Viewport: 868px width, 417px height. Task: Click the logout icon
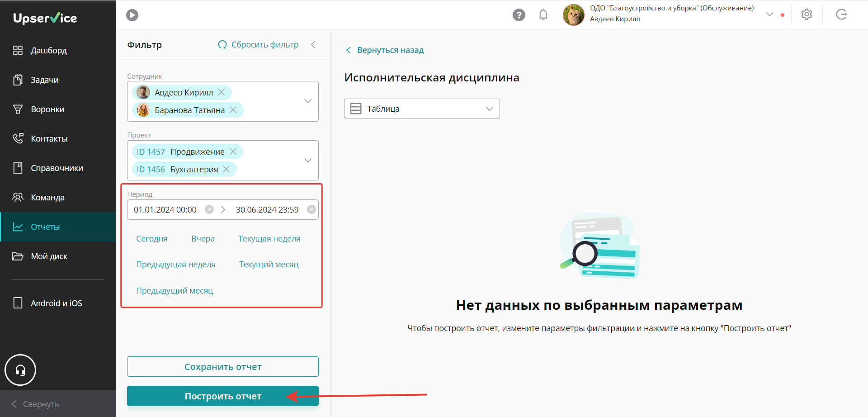841,14
